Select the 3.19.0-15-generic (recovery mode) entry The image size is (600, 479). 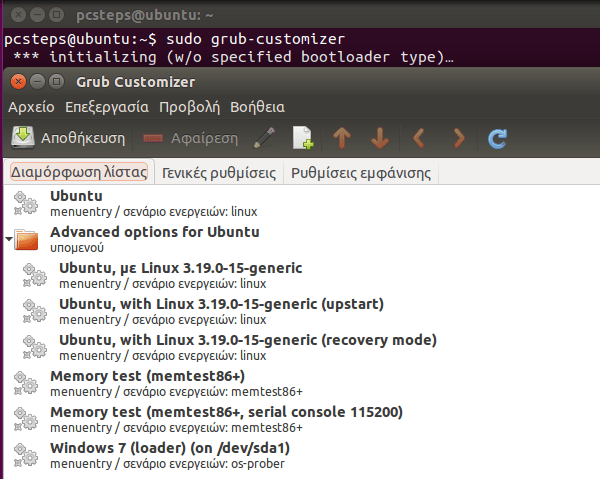coord(302,347)
